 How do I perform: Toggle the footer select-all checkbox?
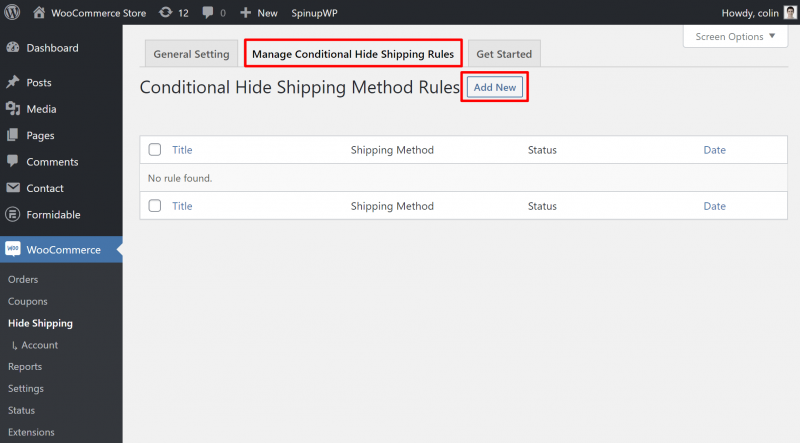(x=155, y=206)
